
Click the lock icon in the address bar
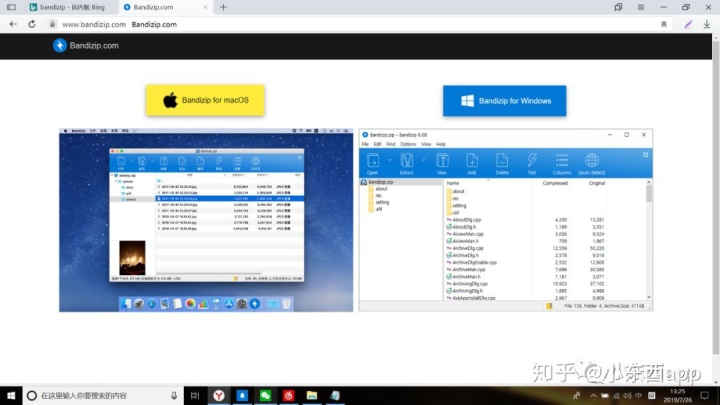[x=52, y=24]
